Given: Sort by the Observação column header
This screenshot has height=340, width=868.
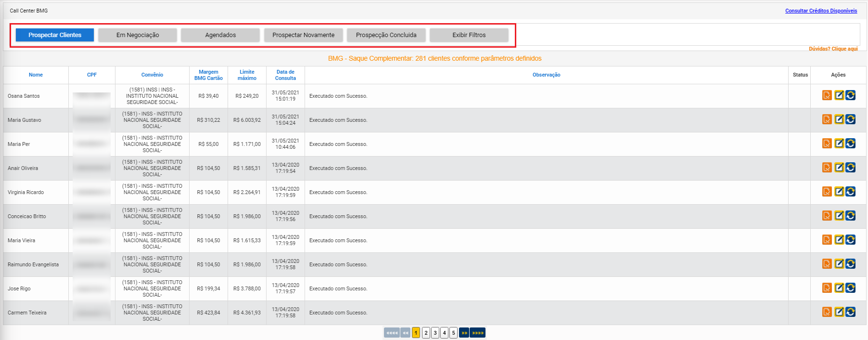Looking at the screenshot, I should click(x=546, y=75).
